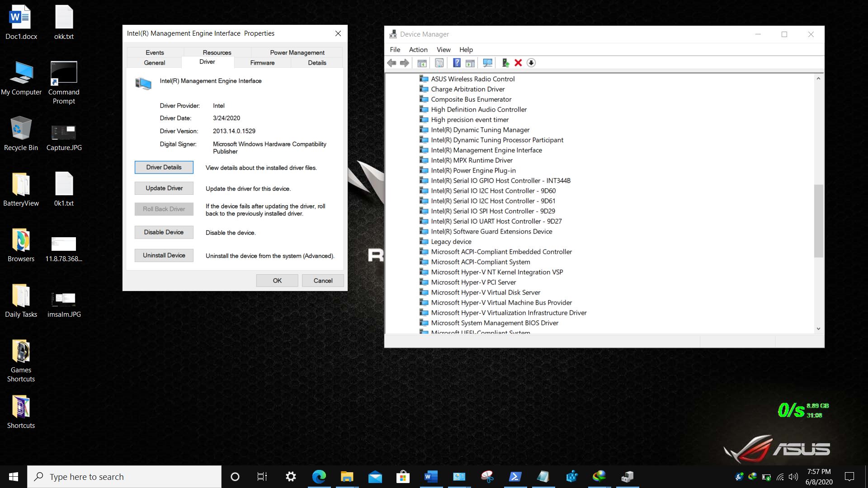Viewport: 868px width, 488px height.
Task: Click the Device Manager Action menu
Action: click(418, 49)
